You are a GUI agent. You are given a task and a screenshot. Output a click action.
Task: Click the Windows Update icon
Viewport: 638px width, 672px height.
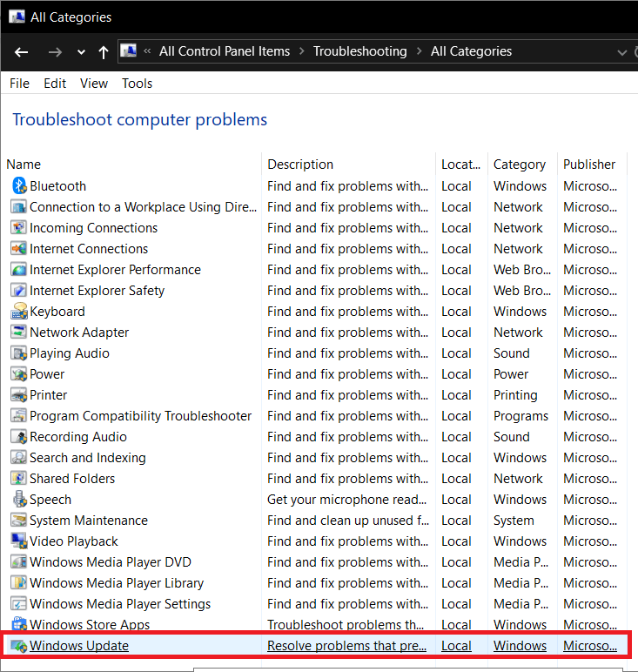point(19,646)
